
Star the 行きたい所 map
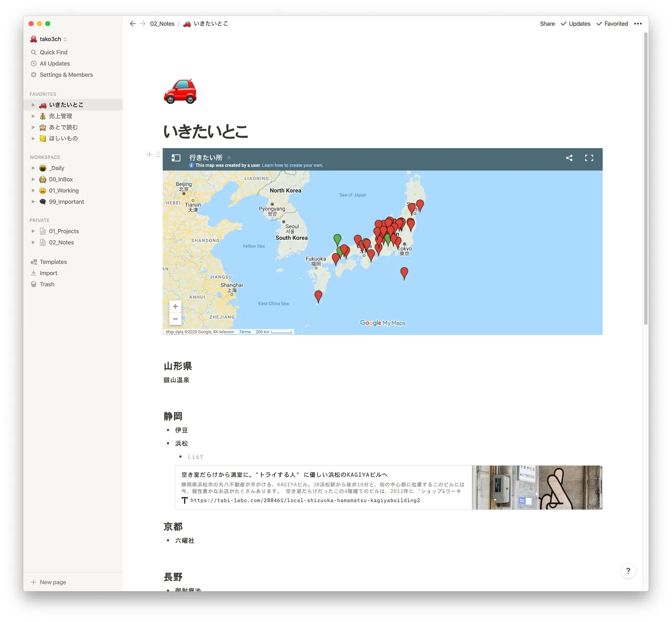(229, 157)
